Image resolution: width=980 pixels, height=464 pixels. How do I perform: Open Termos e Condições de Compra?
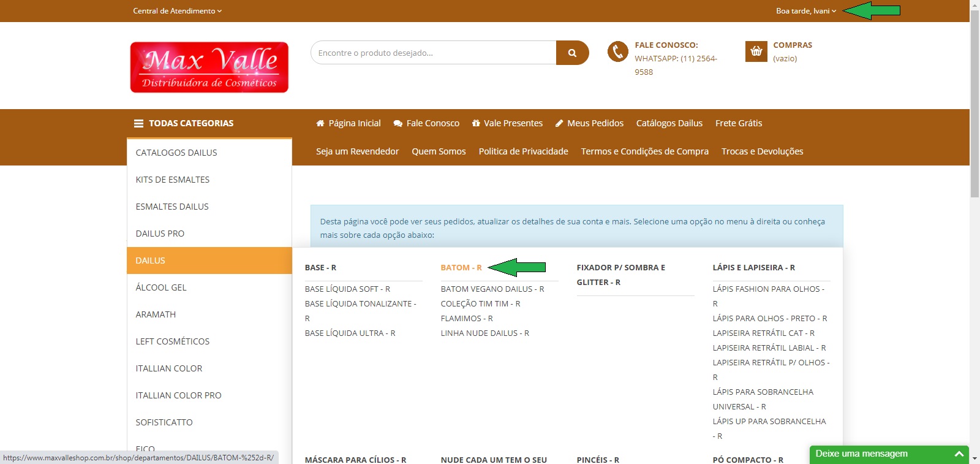click(x=645, y=151)
